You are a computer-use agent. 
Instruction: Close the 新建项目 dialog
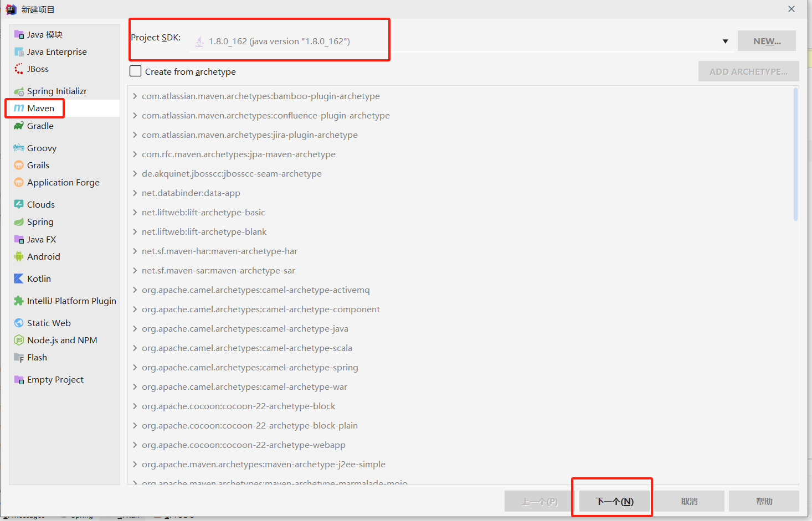tap(792, 9)
